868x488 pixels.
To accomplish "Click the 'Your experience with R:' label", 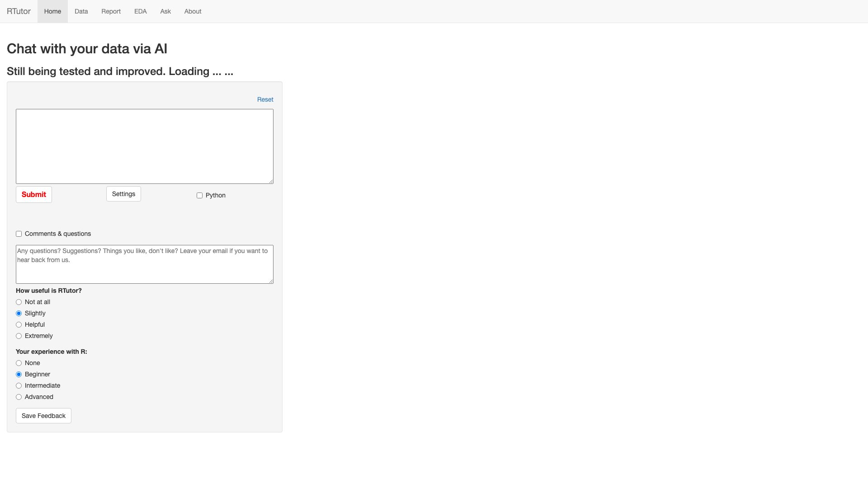I will (52, 352).
